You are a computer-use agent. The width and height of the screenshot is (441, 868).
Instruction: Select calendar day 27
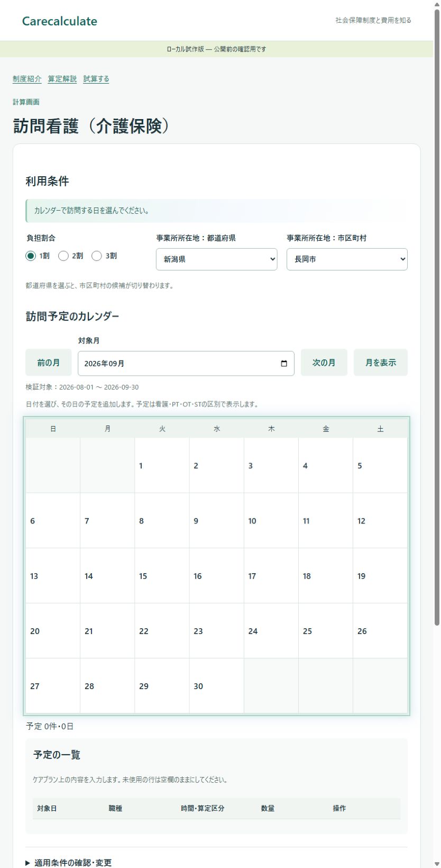click(53, 685)
